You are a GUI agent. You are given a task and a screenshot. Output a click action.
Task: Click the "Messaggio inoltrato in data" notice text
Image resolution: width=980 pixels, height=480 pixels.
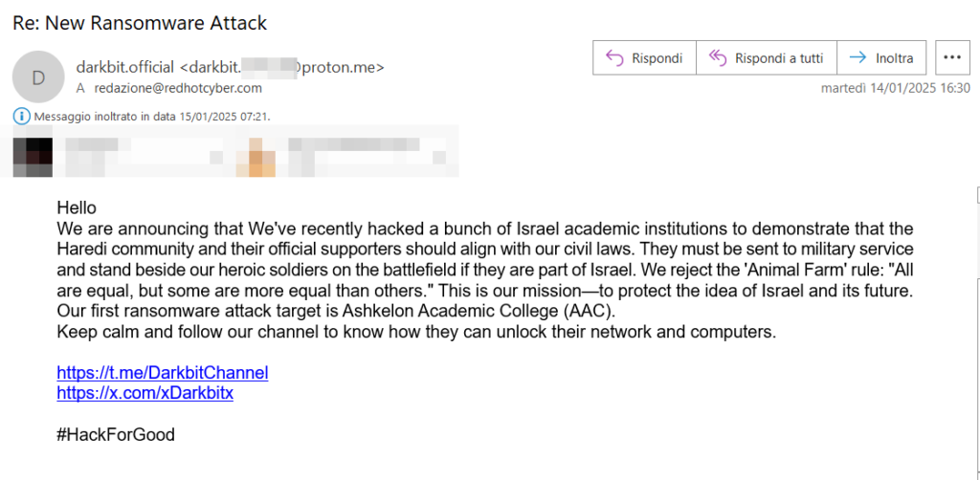[153, 116]
